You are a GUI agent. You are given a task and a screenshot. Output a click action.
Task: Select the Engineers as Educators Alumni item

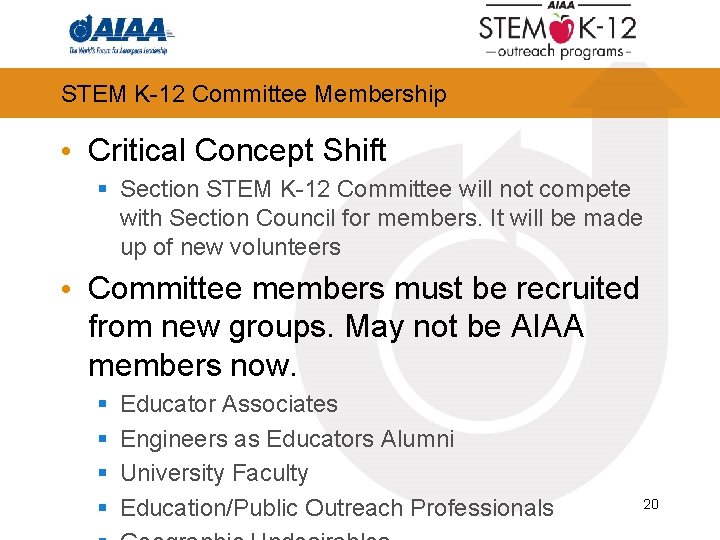[x=287, y=439]
